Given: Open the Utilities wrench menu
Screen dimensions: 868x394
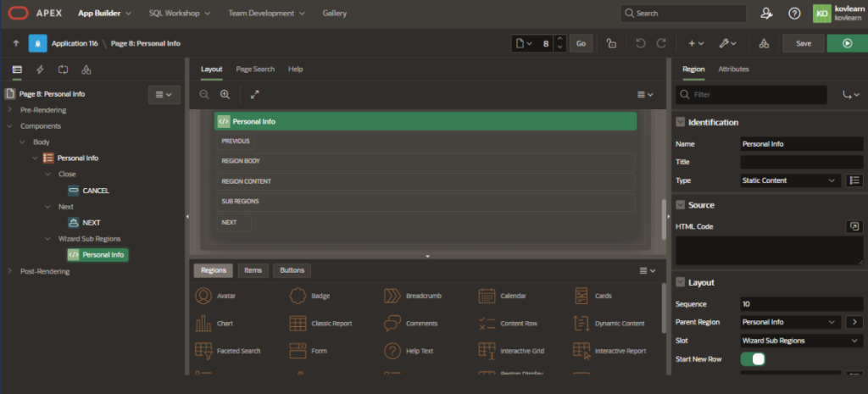Looking at the screenshot, I should click(728, 43).
